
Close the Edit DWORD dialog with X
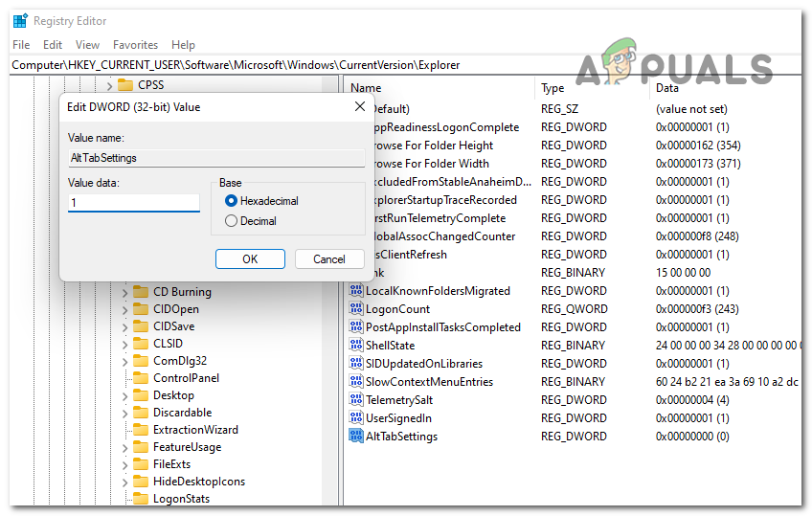[x=360, y=106]
